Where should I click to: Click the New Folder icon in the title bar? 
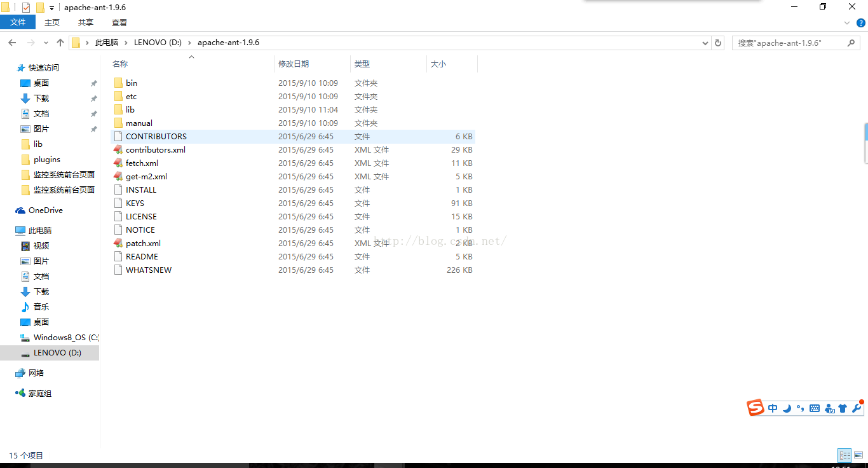click(x=40, y=8)
